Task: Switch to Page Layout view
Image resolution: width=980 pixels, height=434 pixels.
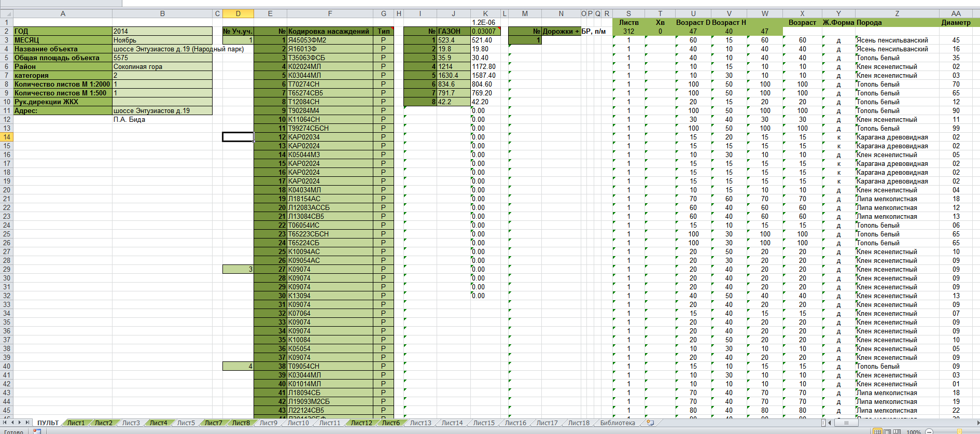Action: point(887,431)
